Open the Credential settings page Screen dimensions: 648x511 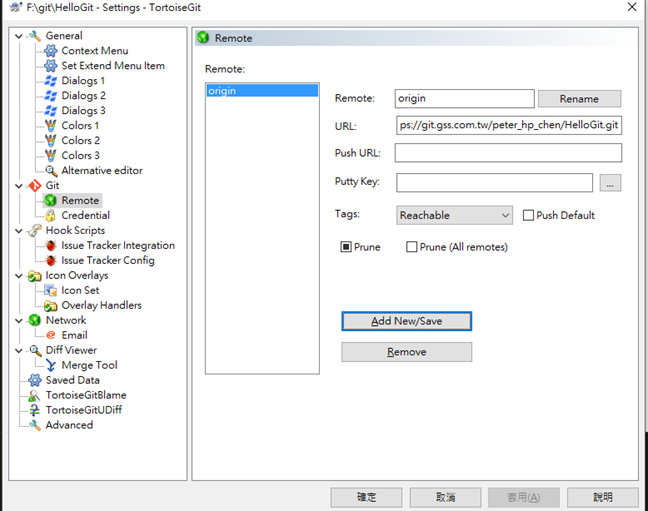[x=86, y=215]
